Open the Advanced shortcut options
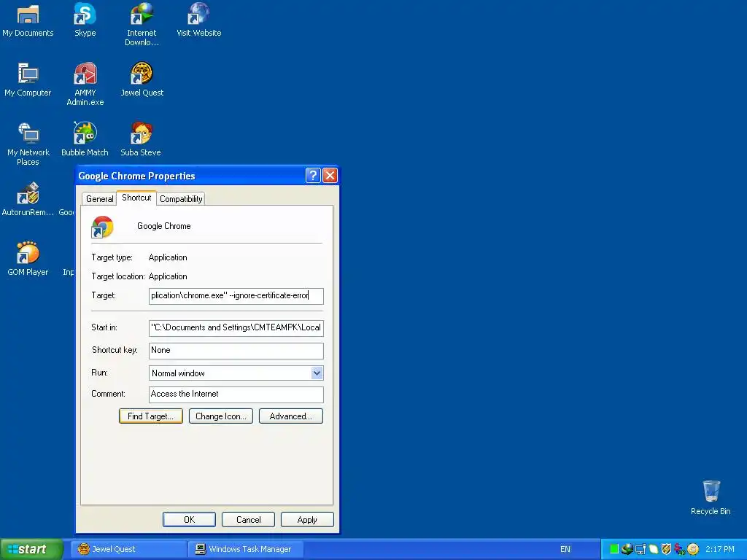 click(290, 416)
